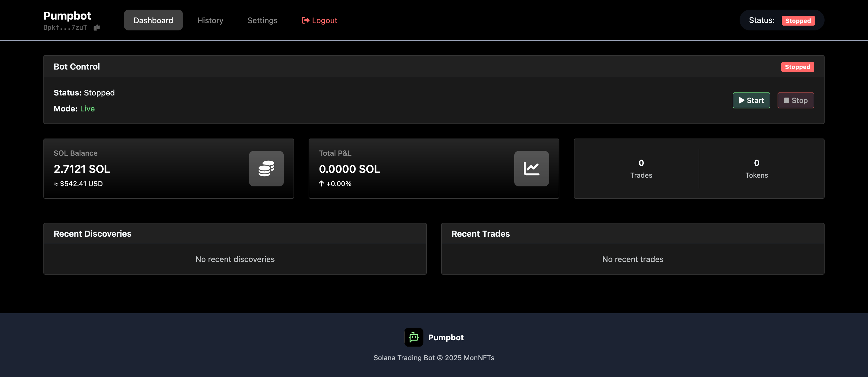868x377 pixels.
Task: Select the truncated wallet address Bpkf...7zuT
Action: click(65, 28)
